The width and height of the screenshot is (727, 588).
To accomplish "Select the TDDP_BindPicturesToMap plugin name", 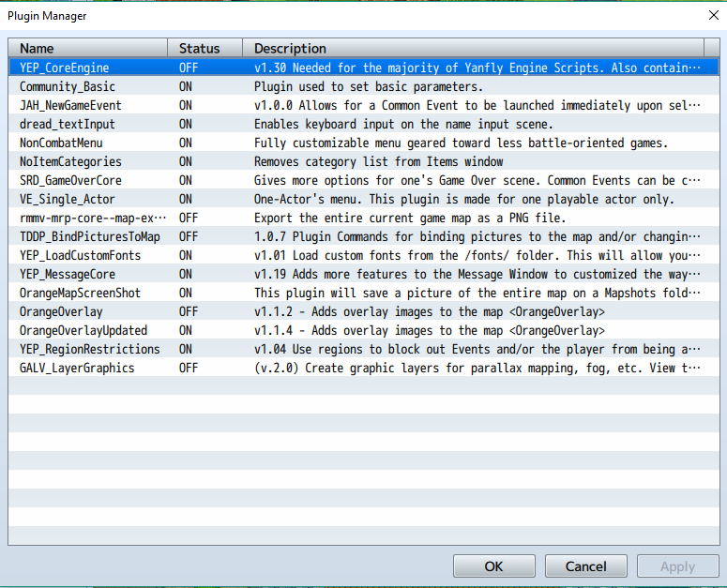I will click(x=90, y=236).
